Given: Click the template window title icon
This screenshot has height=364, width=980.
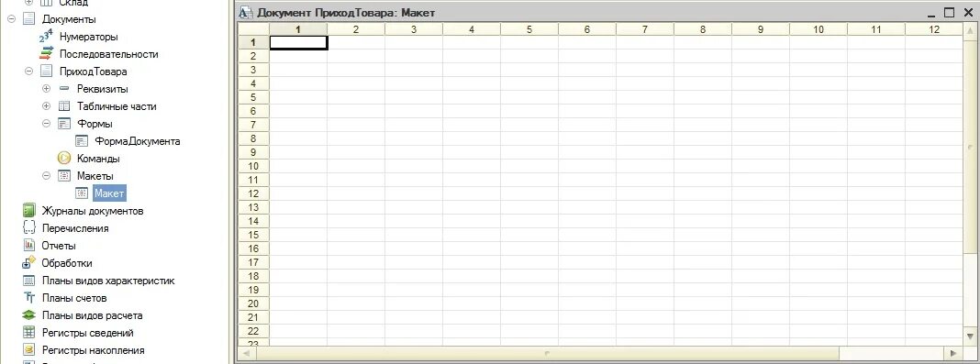Looking at the screenshot, I should (246, 13).
